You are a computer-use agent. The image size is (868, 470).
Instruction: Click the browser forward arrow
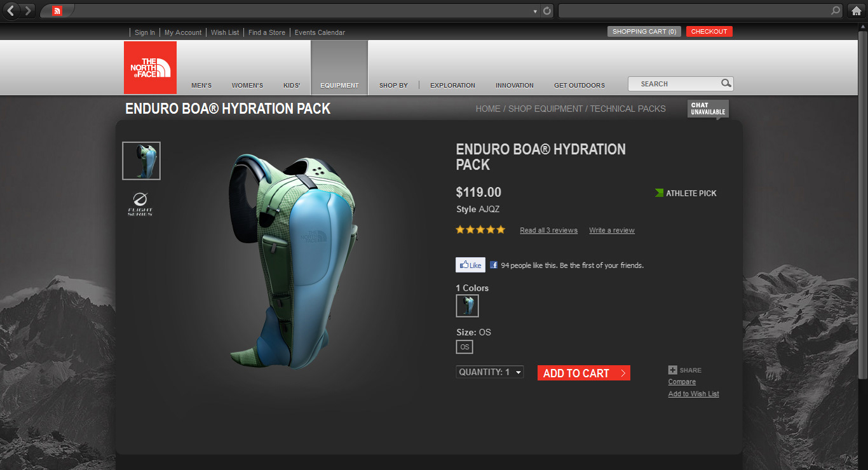pyautogui.click(x=28, y=11)
